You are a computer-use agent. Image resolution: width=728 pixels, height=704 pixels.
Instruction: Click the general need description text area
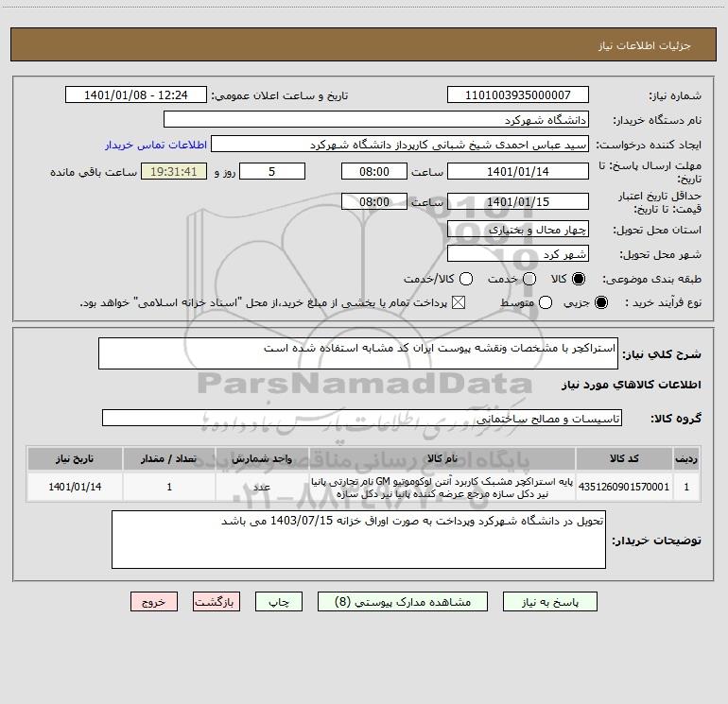pyautogui.click(x=358, y=353)
